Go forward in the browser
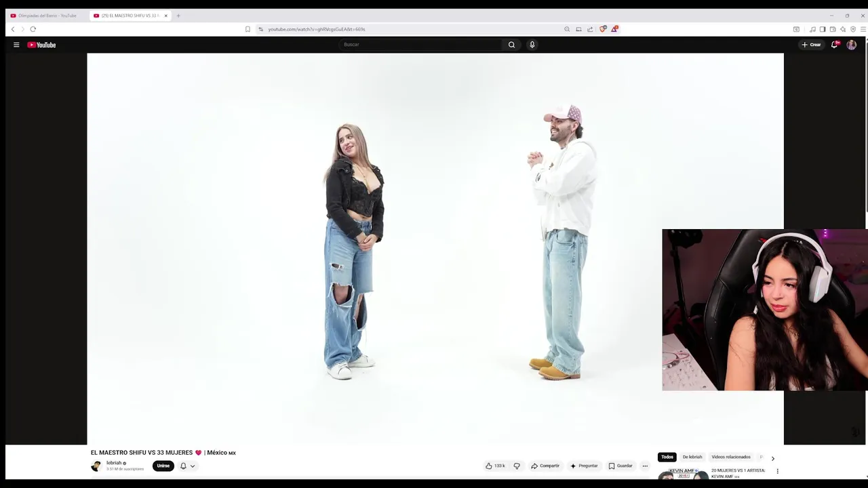The image size is (868, 488). 22,29
